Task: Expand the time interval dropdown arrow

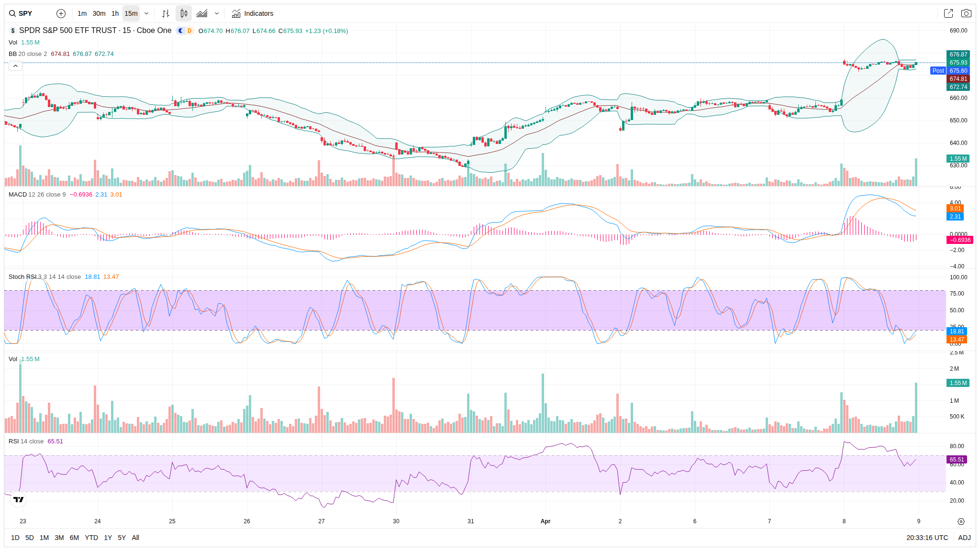Action: 146,13
